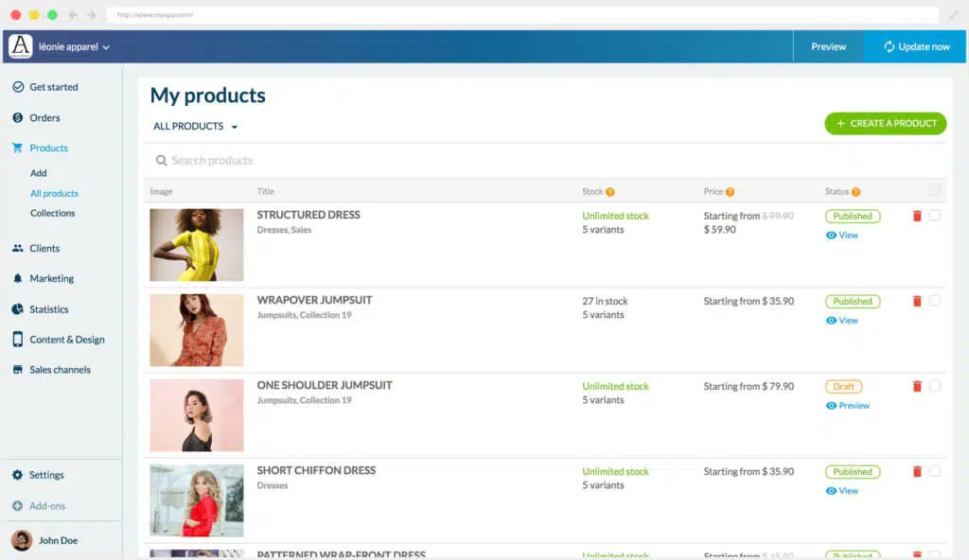Click the Status column help icon
Viewport: 969px width, 560px height.
pos(855,192)
